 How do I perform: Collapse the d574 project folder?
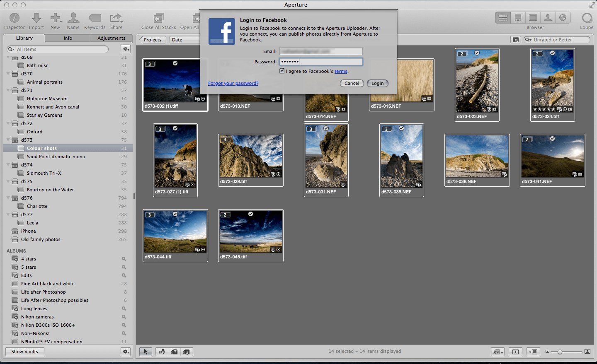click(8, 165)
